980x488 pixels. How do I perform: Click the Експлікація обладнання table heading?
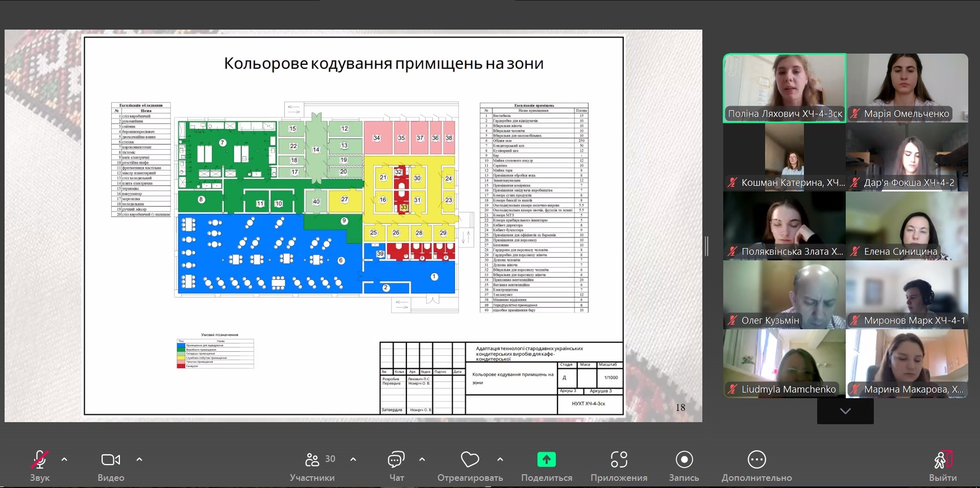pyautogui.click(x=141, y=106)
